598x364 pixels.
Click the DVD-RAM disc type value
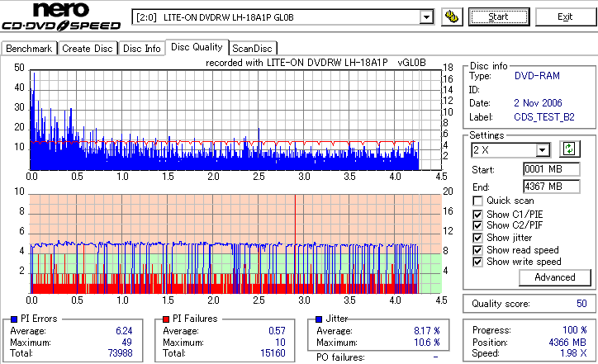537,76
